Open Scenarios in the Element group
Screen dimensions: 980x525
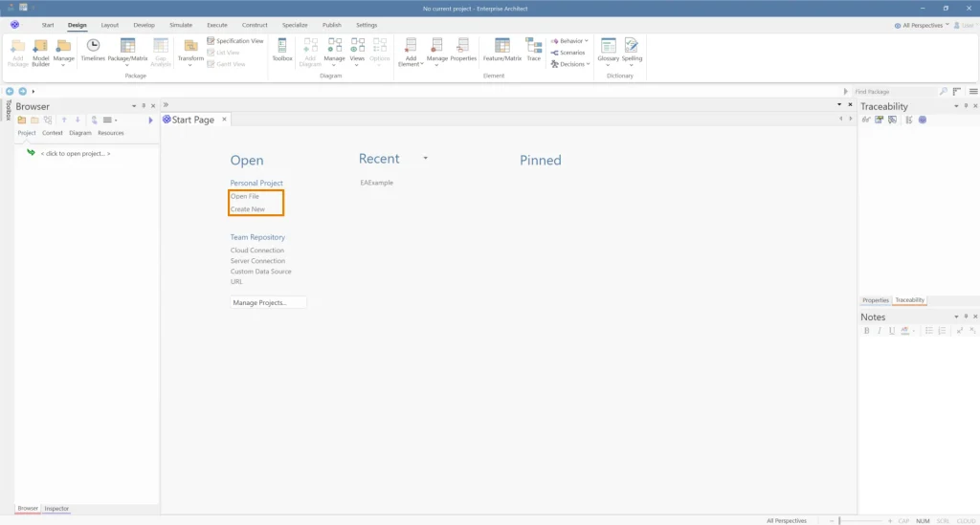(x=568, y=53)
